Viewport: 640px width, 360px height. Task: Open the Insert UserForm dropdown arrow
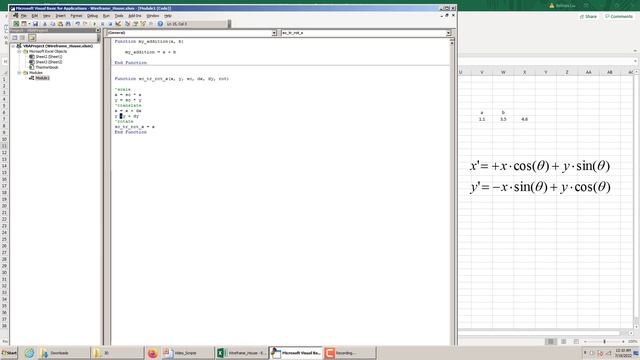[29, 24]
